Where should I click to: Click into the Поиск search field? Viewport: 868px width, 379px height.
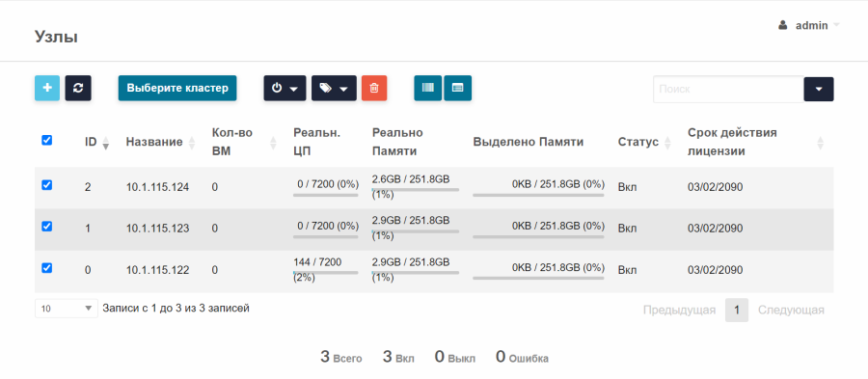tap(728, 89)
